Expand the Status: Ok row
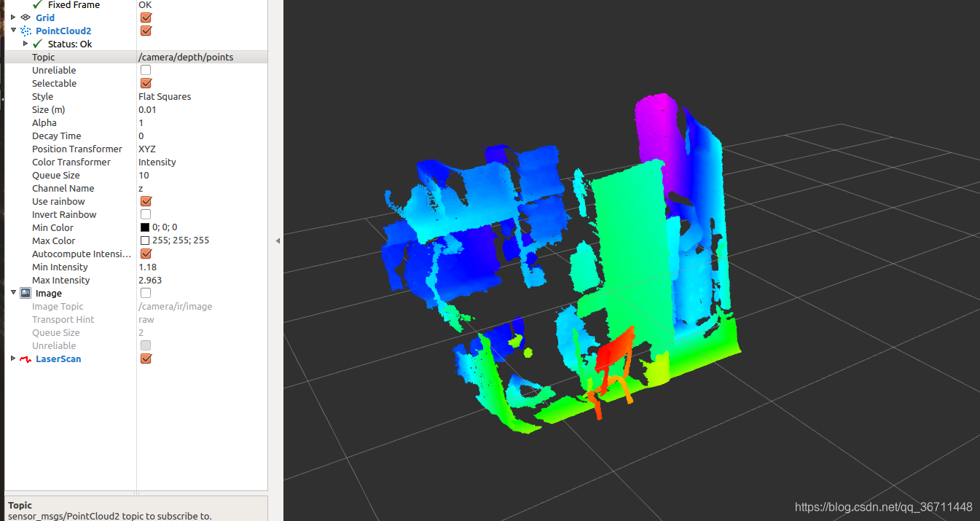 (26, 44)
